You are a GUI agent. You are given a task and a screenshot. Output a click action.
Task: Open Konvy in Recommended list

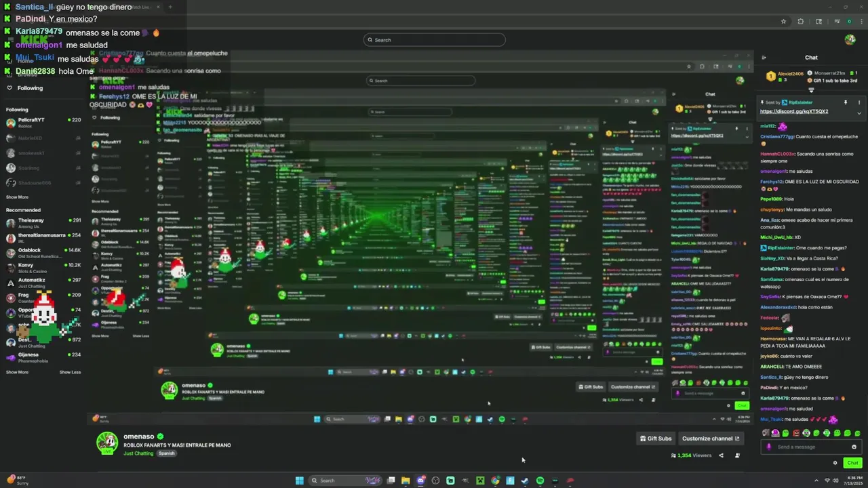(x=43, y=268)
